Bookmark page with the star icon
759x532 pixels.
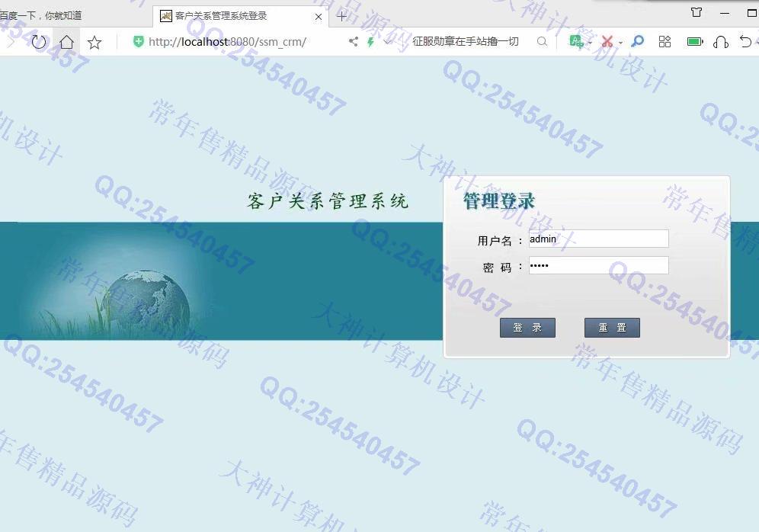[x=94, y=43]
